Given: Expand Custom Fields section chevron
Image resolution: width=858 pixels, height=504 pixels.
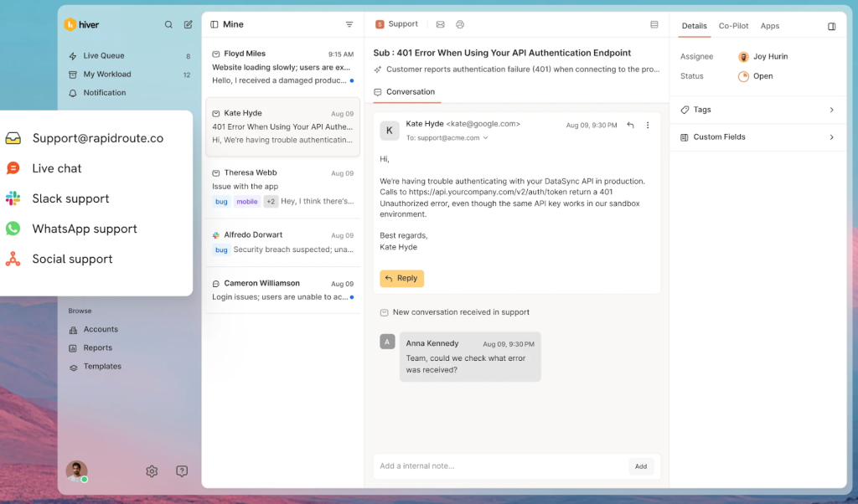Looking at the screenshot, I should pyautogui.click(x=832, y=137).
